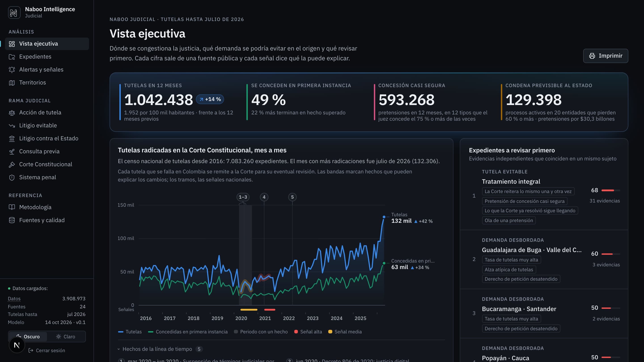Click the Litigio evitable trend-down icon
The width and height of the screenshot is (644, 362).
coord(12,126)
